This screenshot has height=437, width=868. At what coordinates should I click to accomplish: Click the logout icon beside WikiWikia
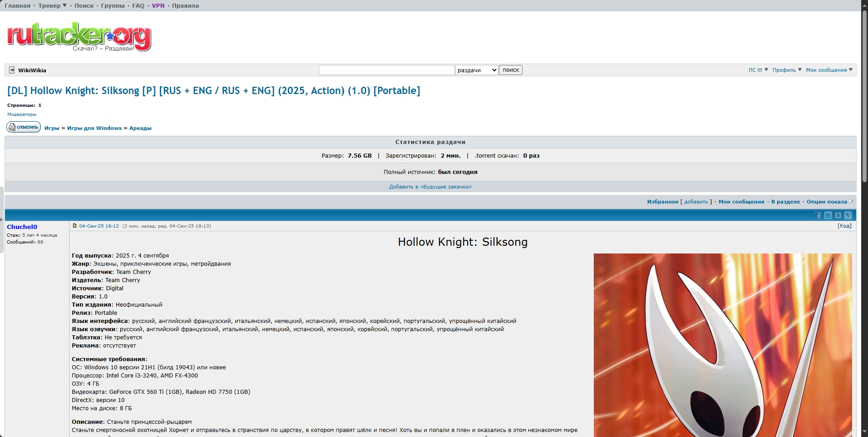[x=12, y=70]
